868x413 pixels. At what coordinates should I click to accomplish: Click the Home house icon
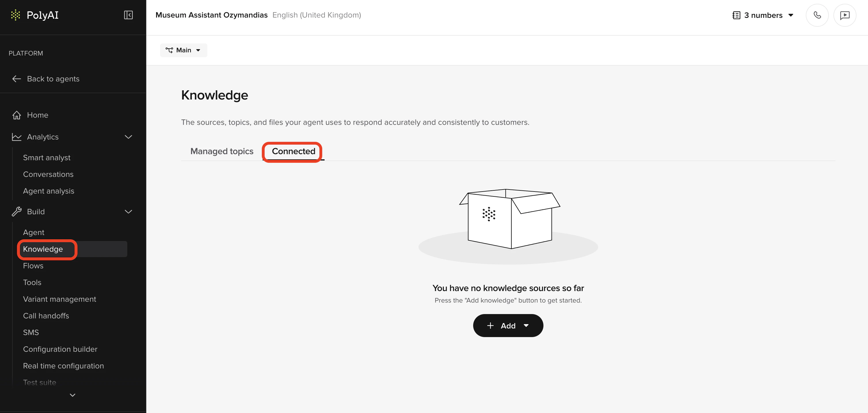(16, 115)
